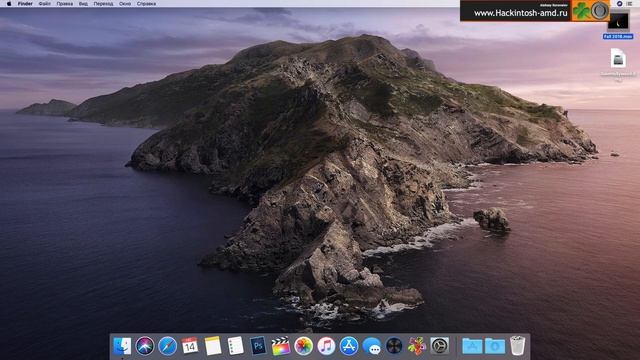This screenshot has height=360, width=640.
Task: Open Finder from the Dock
Action: (x=122, y=346)
